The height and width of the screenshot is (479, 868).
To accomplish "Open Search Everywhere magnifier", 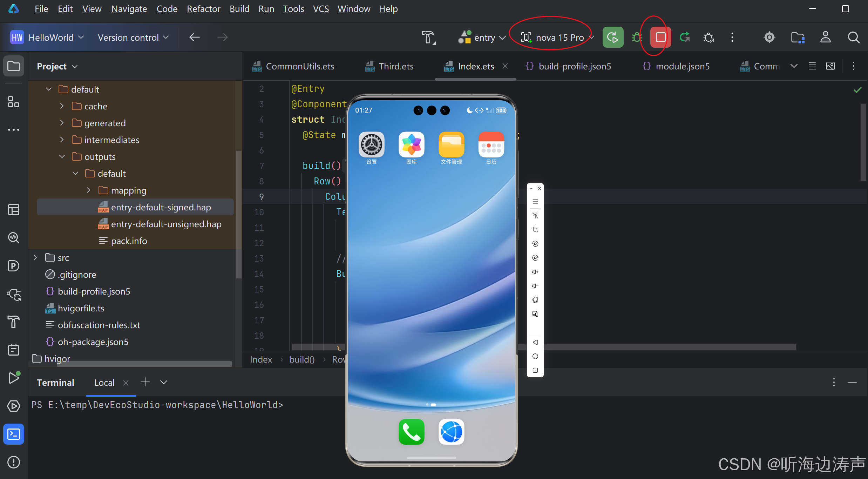I will click(854, 37).
